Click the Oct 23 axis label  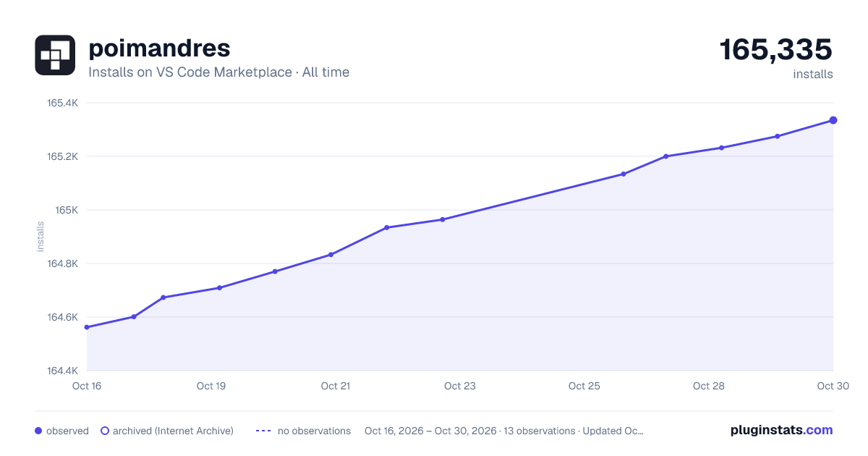[460, 386]
